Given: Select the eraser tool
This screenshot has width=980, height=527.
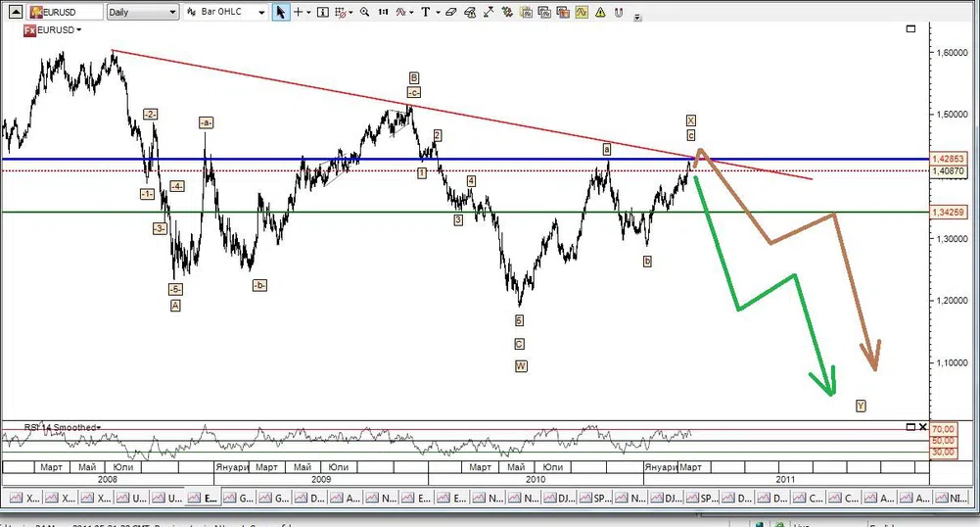Looking at the screenshot, I should click(451, 12).
